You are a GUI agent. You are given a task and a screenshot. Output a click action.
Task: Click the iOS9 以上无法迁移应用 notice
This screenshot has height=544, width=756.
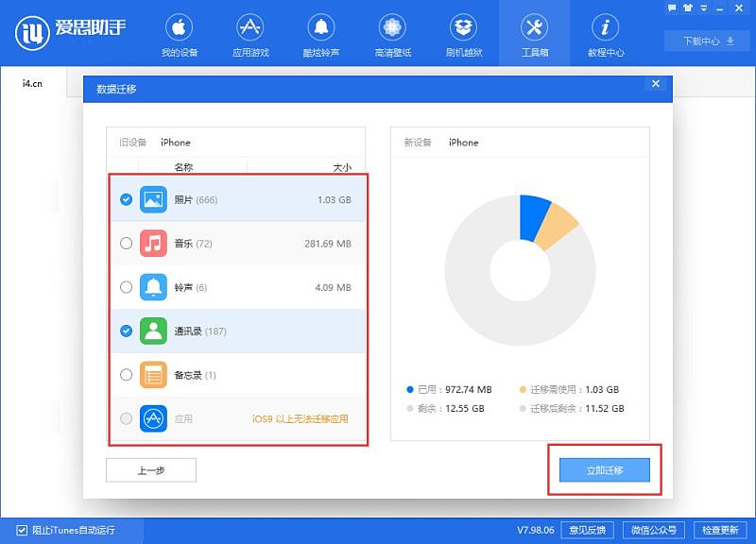(x=300, y=418)
